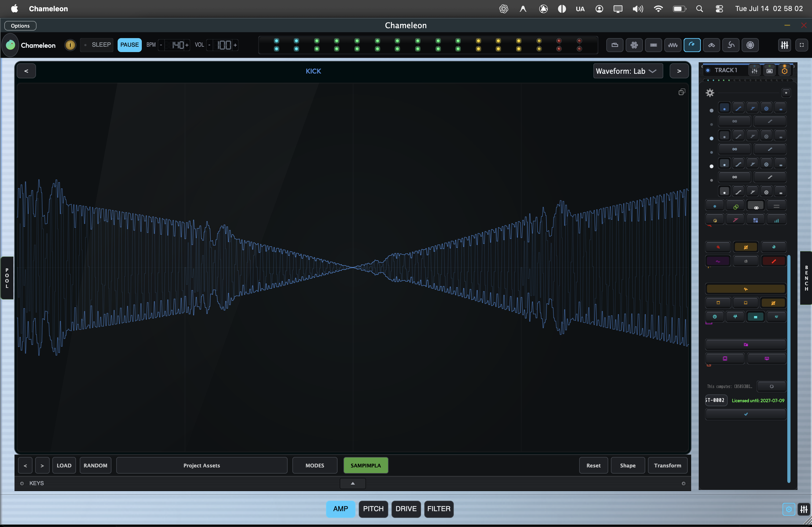Viewport: 812px width, 527px height.
Task: Click the refresh circle beside This computer
Action: 771,386
